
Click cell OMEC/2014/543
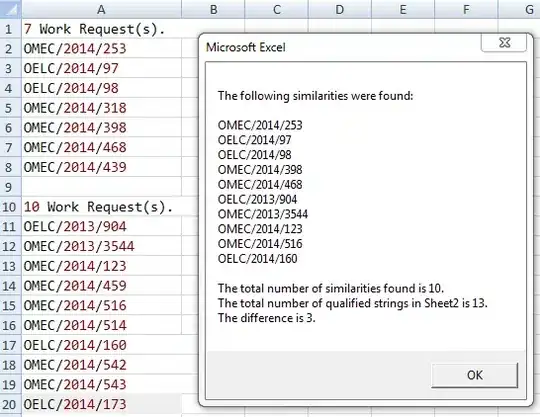click(101, 385)
